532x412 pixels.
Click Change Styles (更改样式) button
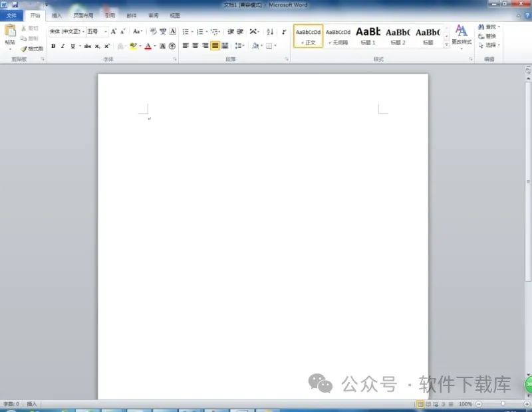pos(462,36)
